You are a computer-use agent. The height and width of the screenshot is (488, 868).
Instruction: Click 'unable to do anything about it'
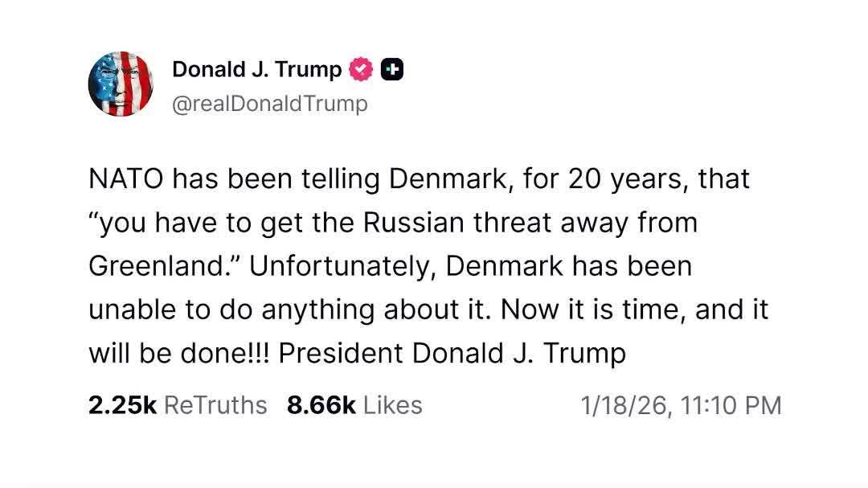pyautogui.click(x=286, y=310)
